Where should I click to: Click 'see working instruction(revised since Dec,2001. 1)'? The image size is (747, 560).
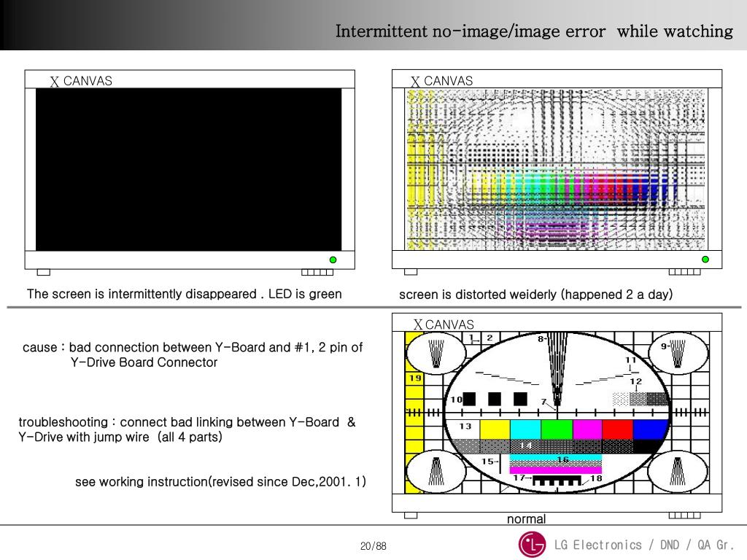coord(220,481)
